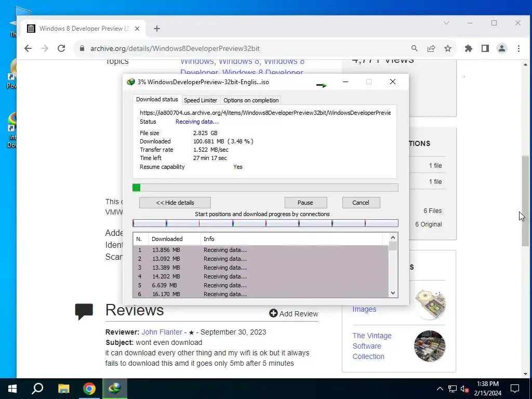Screen dimensions: 532x399
Task: Click the IDM icon in the dialog title
Action: [x=130, y=82]
